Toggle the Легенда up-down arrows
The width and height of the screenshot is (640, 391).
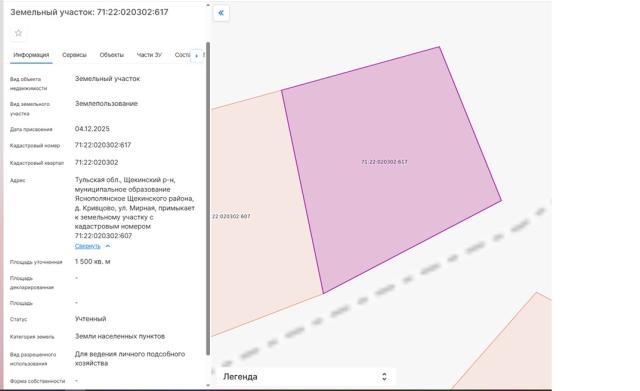[x=384, y=377]
